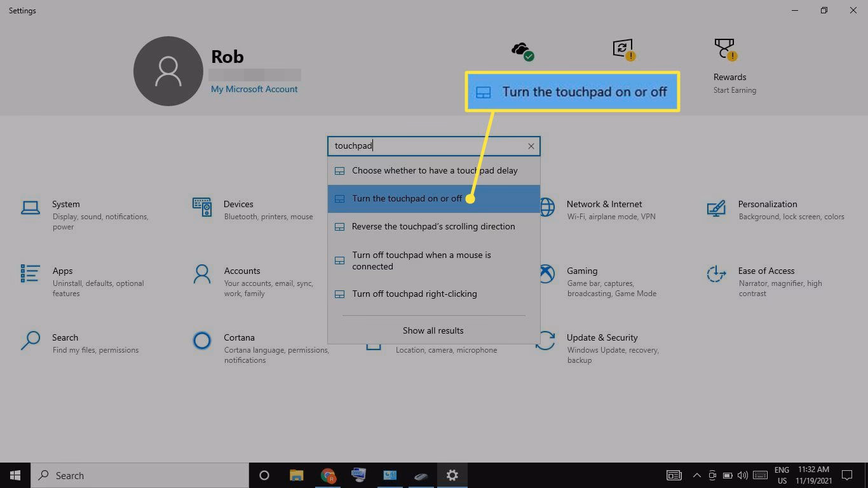Open the Search settings category
The width and height of the screenshot is (868, 488).
[65, 338]
